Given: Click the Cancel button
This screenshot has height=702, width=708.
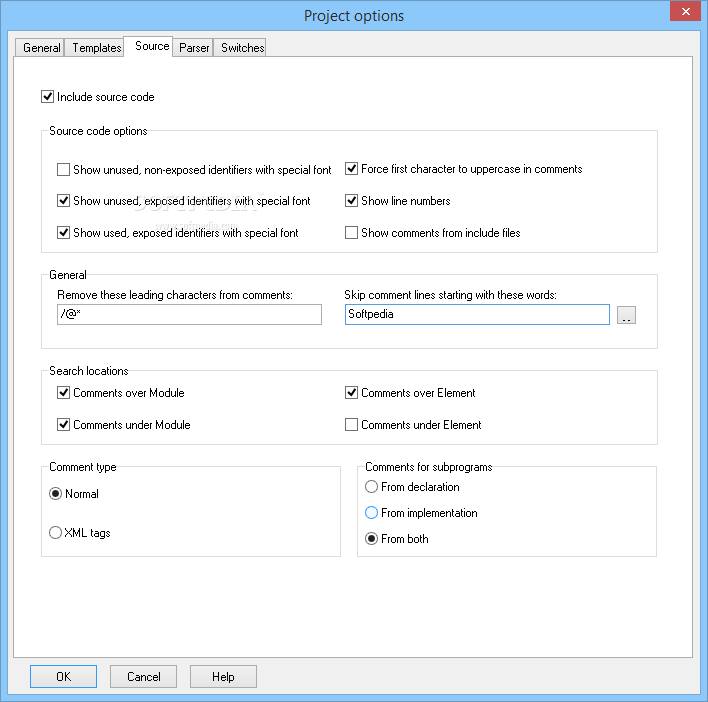Looking at the screenshot, I should click(x=144, y=676).
